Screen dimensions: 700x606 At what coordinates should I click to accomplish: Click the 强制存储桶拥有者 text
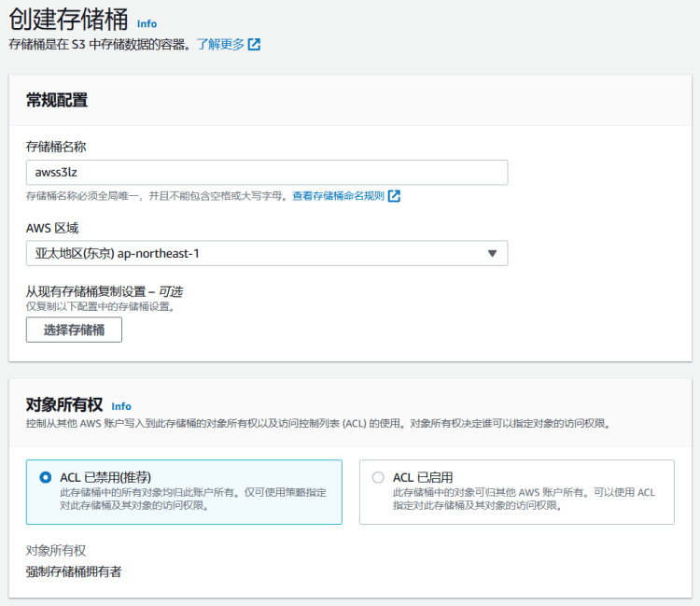click(x=74, y=571)
